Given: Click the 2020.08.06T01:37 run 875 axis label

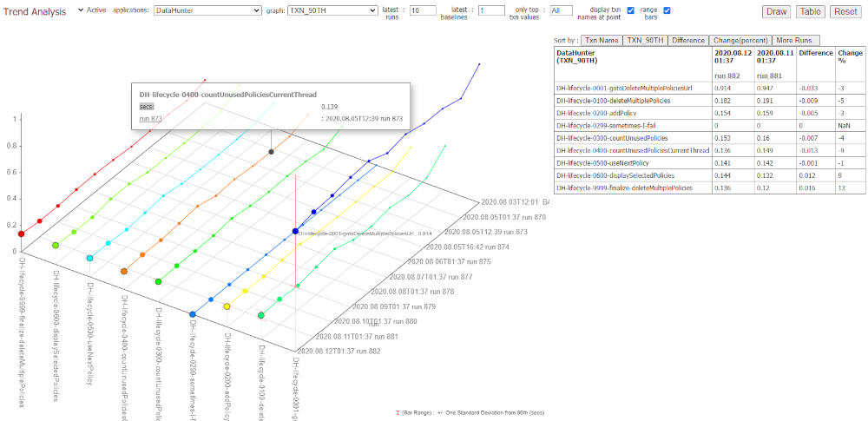Looking at the screenshot, I should (449, 261).
